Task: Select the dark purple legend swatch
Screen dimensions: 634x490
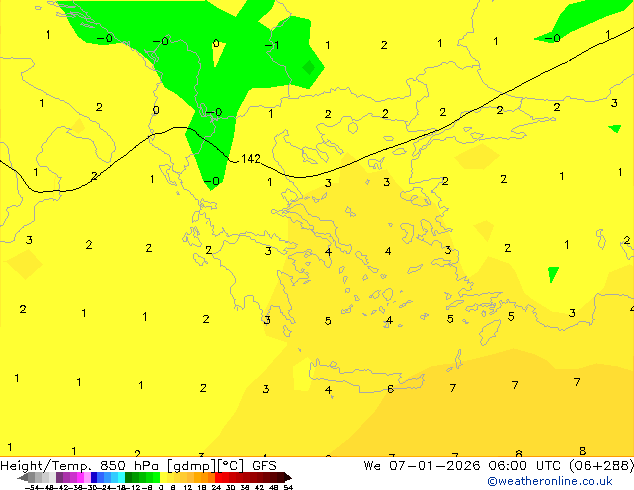Action: point(59,477)
